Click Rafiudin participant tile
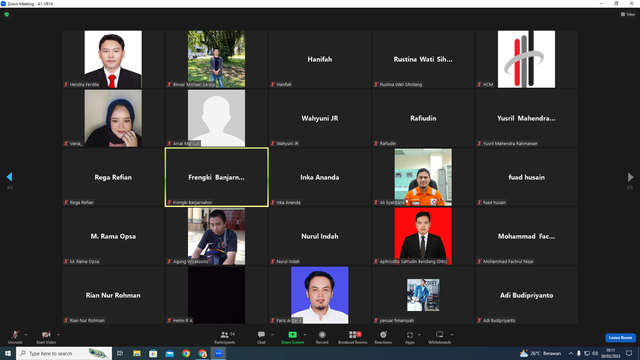640x360 pixels. 423,118
